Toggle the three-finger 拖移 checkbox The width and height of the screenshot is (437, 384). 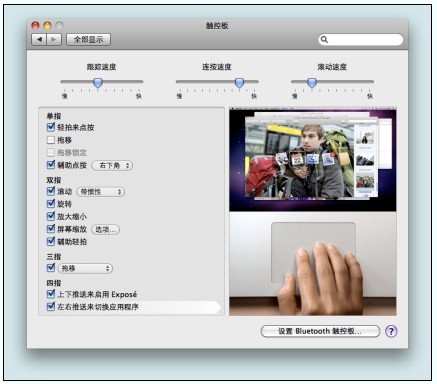(51, 268)
